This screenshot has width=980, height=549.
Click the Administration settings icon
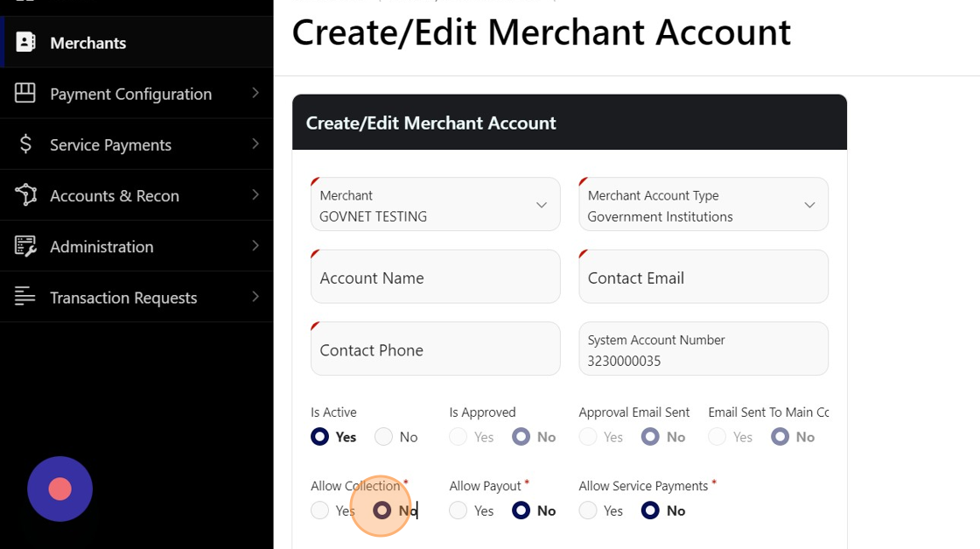click(25, 246)
